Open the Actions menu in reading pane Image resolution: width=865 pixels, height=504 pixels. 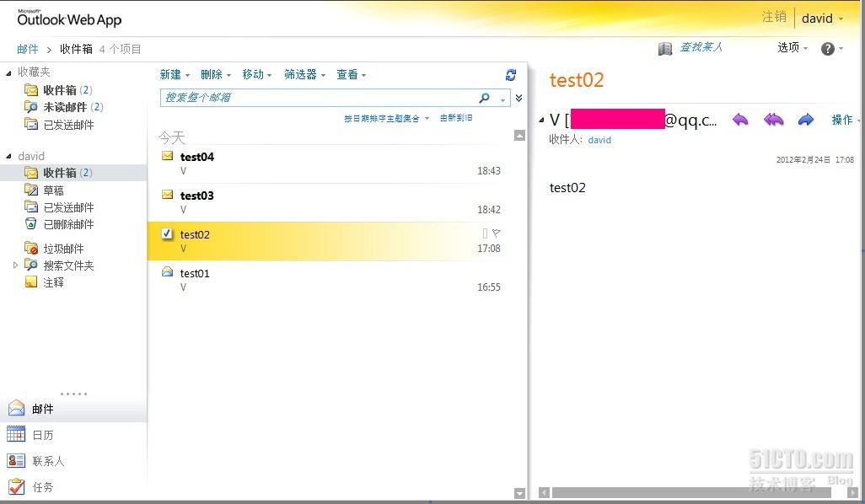[x=845, y=120]
